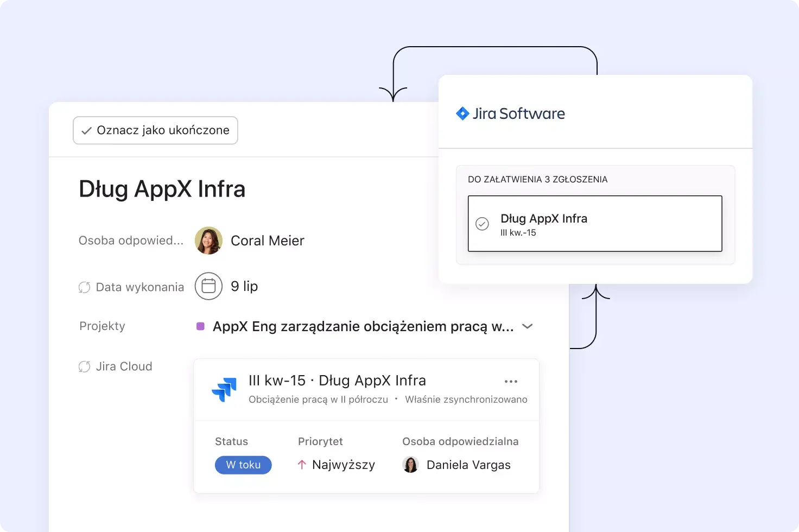The height and width of the screenshot is (532, 799).
Task: Click the calendar icon next to the due date
Action: pos(208,286)
